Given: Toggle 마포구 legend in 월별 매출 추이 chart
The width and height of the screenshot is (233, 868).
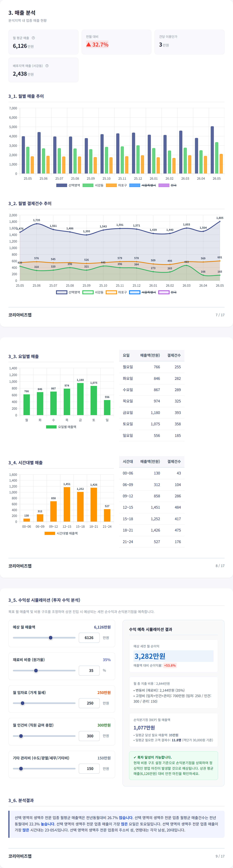Looking at the screenshot, I should pos(116,185).
